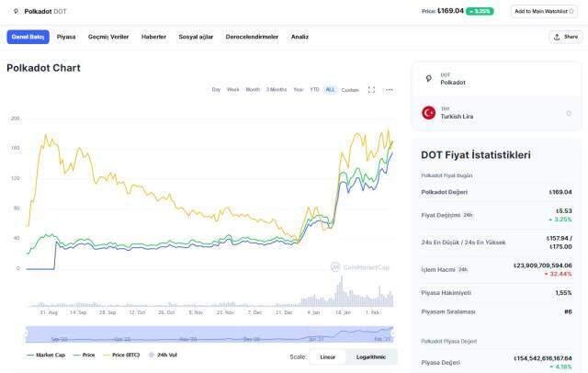Click the ₺23,909,709,594.06 volume value
588x373 pixels.
(x=543, y=266)
